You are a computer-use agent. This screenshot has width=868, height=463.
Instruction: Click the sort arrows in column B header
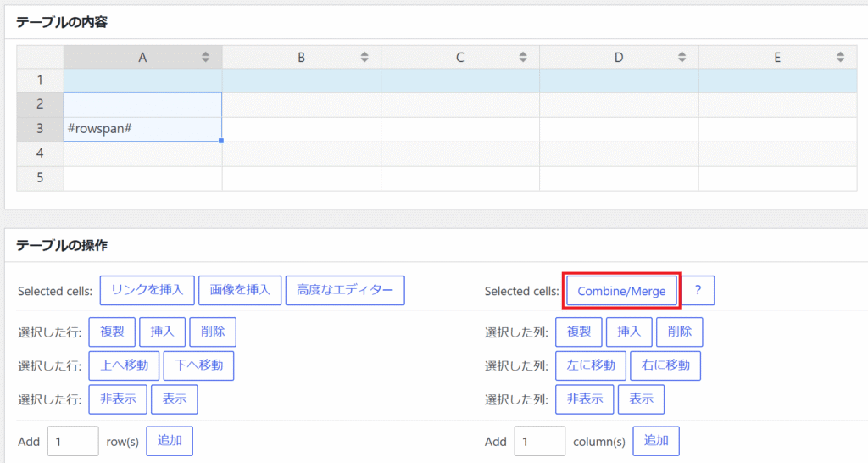(364, 58)
